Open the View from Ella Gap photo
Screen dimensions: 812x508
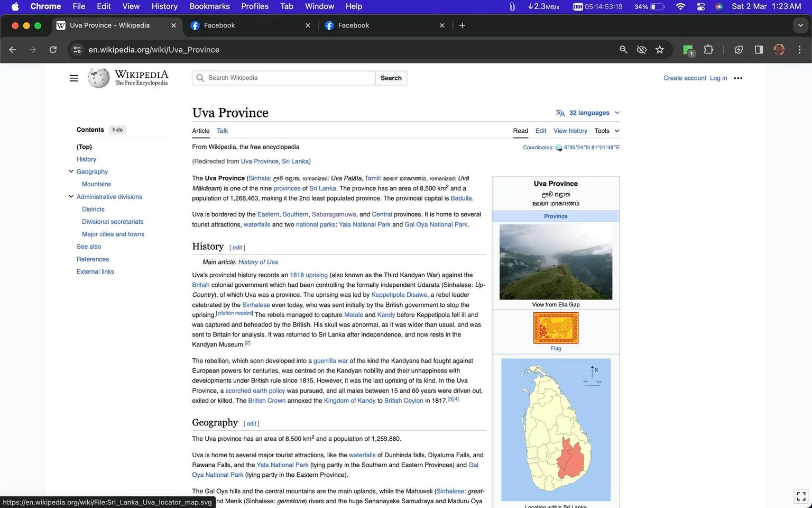(x=556, y=262)
